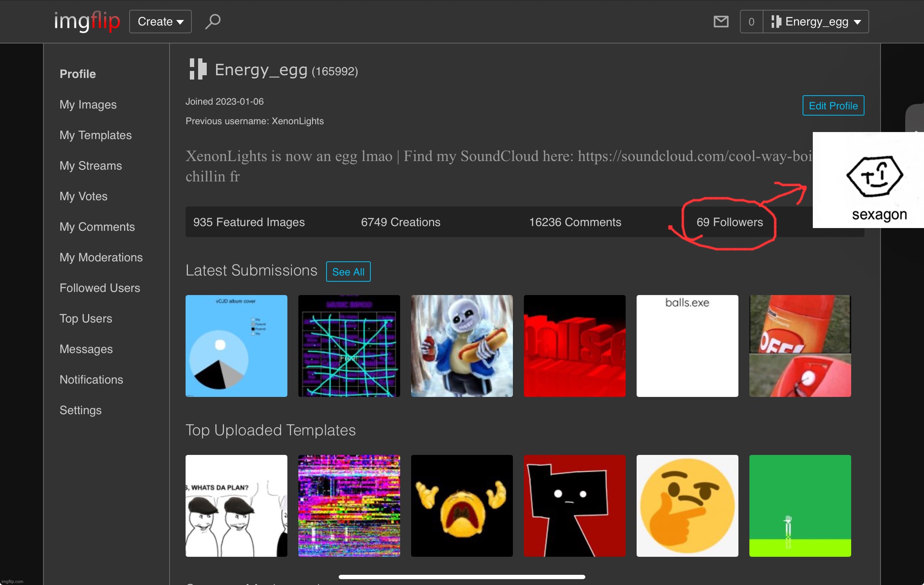This screenshot has height=585, width=924.
Task: Open the balls.exe white thumbnail
Action: tap(687, 346)
